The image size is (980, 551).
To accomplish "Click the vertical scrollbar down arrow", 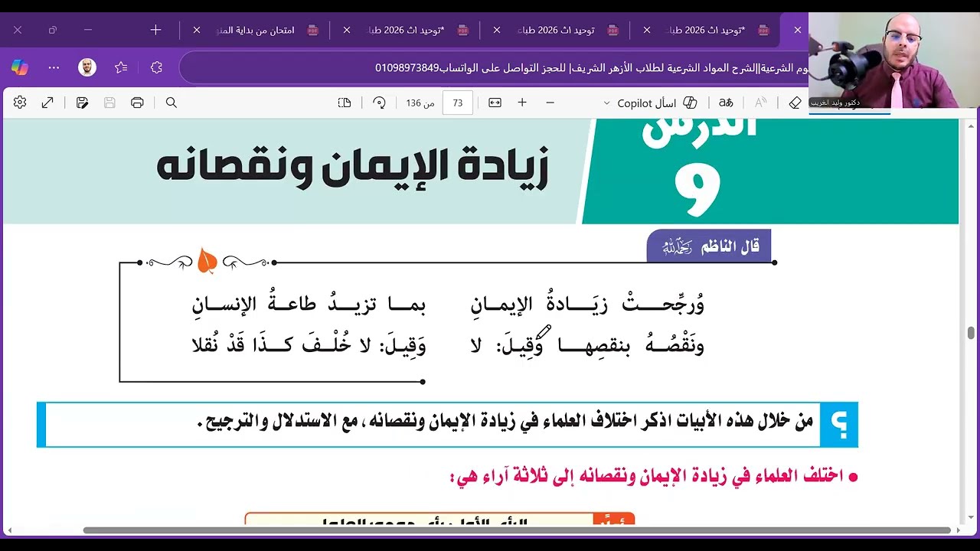I will [x=971, y=518].
